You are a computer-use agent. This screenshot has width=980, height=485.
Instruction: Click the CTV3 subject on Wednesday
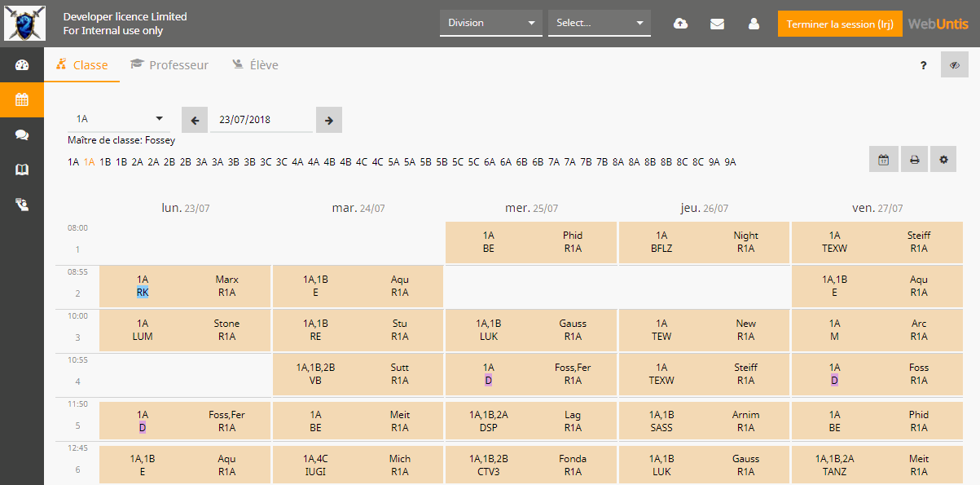click(488, 472)
